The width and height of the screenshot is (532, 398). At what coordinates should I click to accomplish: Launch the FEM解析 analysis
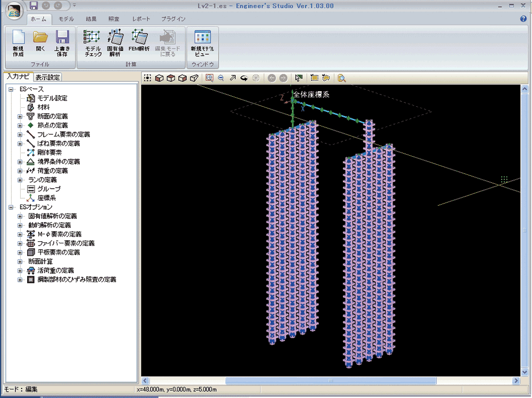click(x=139, y=41)
